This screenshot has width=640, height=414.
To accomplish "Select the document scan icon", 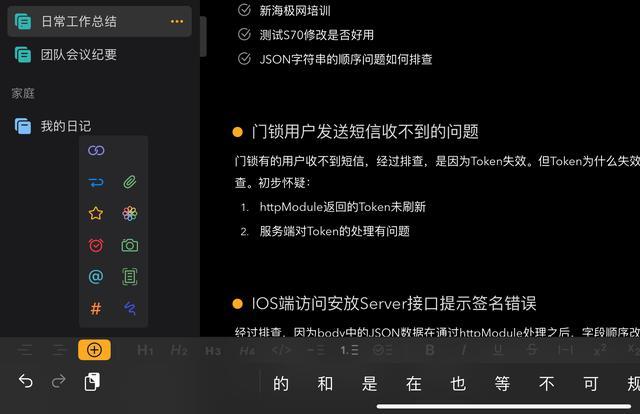I will click(x=130, y=276).
